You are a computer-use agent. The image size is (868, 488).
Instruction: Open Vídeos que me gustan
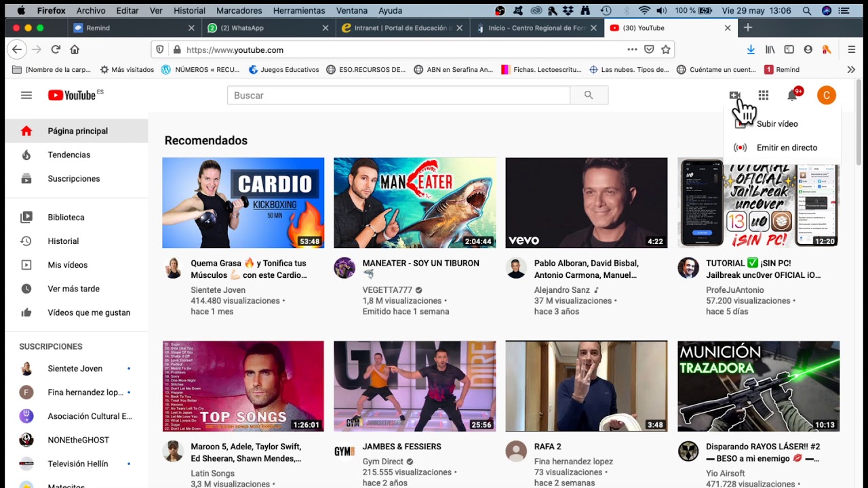(x=76, y=312)
